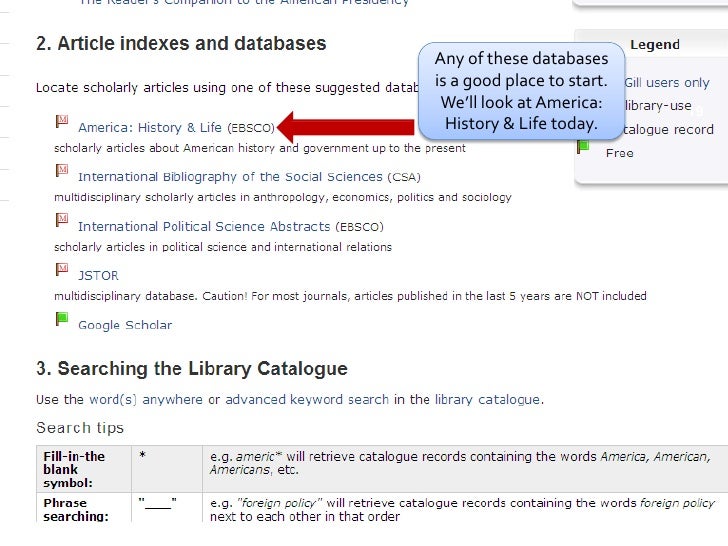
Task: Open the library catalogue link
Action: [x=487, y=399]
